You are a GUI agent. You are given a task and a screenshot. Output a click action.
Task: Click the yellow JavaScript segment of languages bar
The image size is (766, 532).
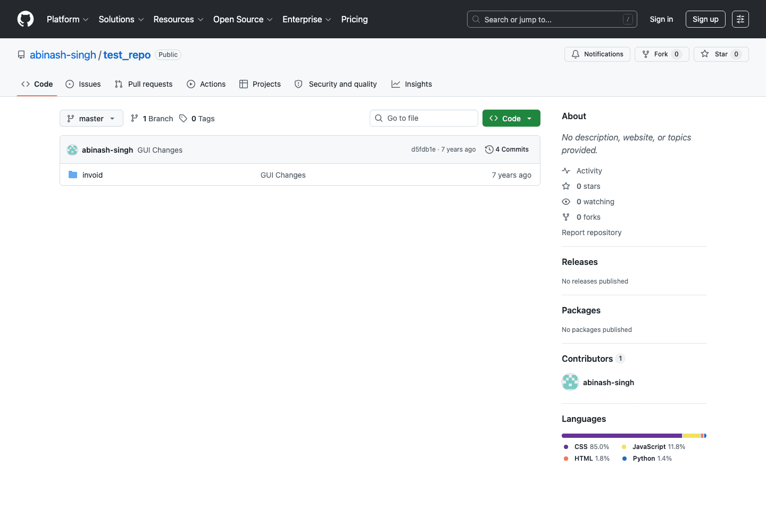click(692, 436)
